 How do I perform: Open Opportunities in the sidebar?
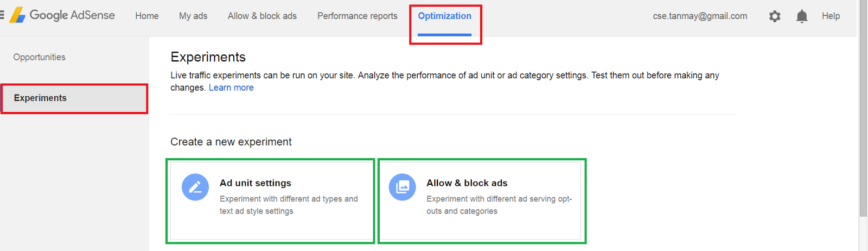pyautogui.click(x=39, y=57)
